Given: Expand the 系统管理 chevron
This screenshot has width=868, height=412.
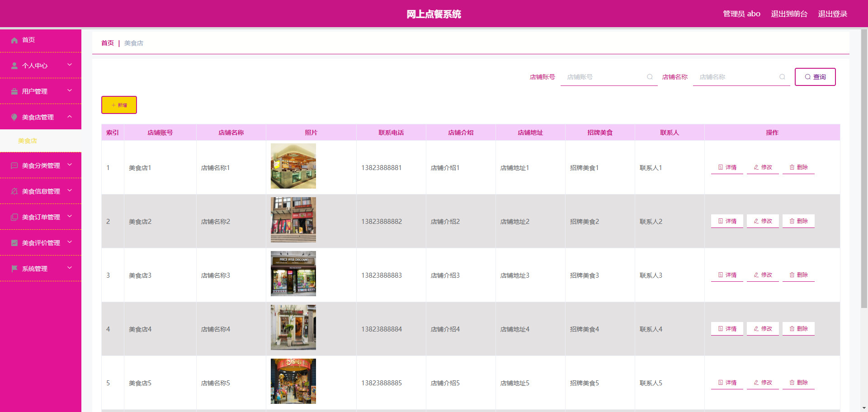Looking at the screenshot, I should (70, 268).
